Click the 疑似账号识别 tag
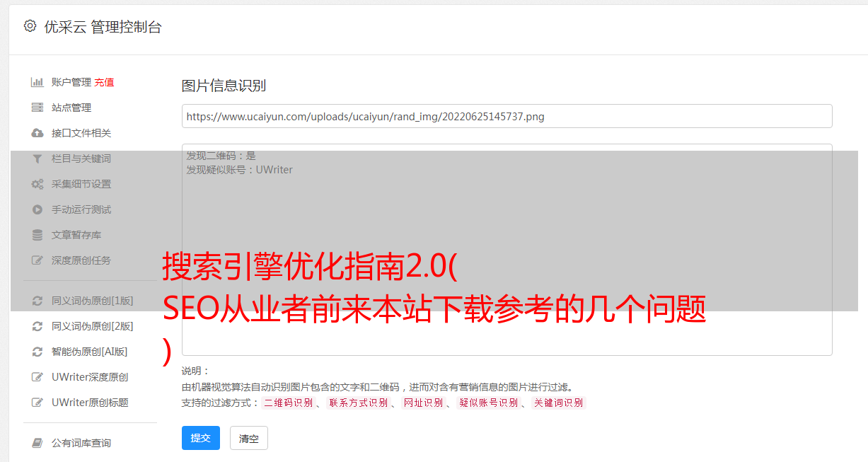The height and width of the screenshot is (462, 868). coord(488,403)
